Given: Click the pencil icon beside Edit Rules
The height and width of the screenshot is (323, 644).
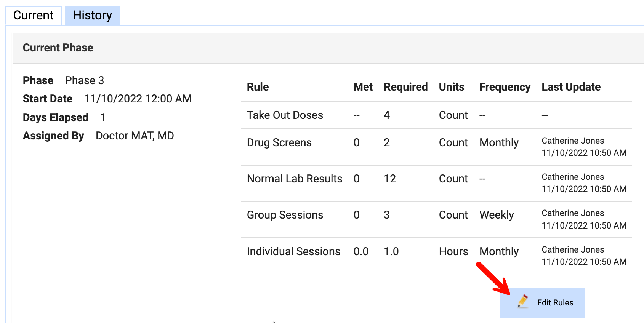Looking at the screenshot, I should 523,301.
